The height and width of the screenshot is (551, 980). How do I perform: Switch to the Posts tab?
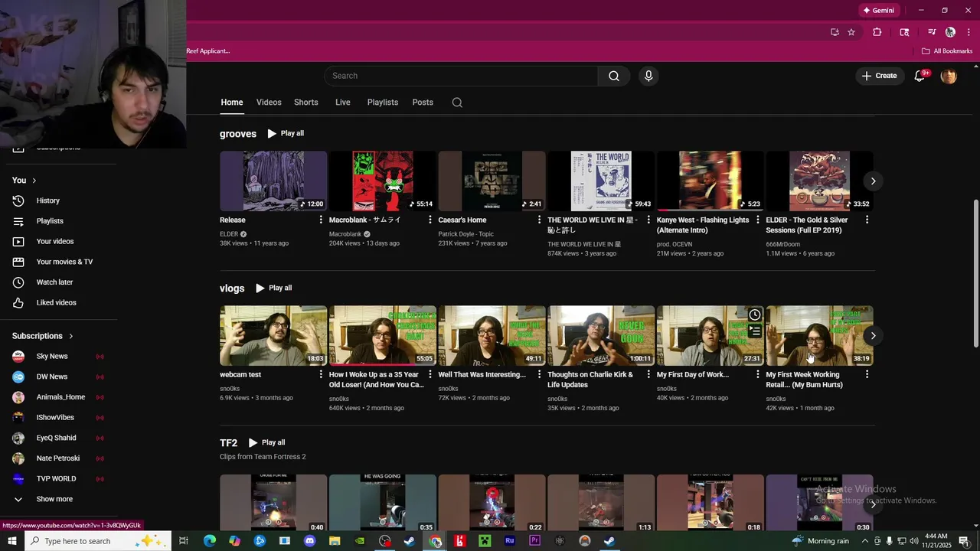423,103
